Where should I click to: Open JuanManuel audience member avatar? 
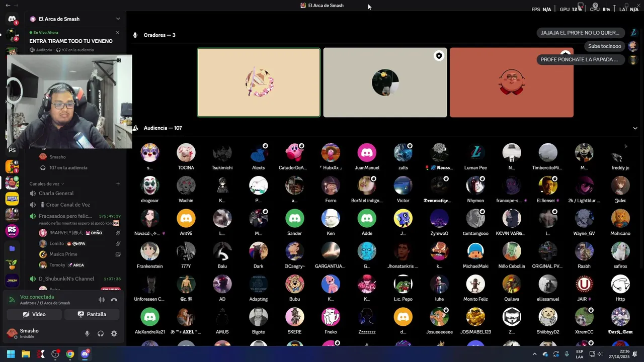pos(367,152)
